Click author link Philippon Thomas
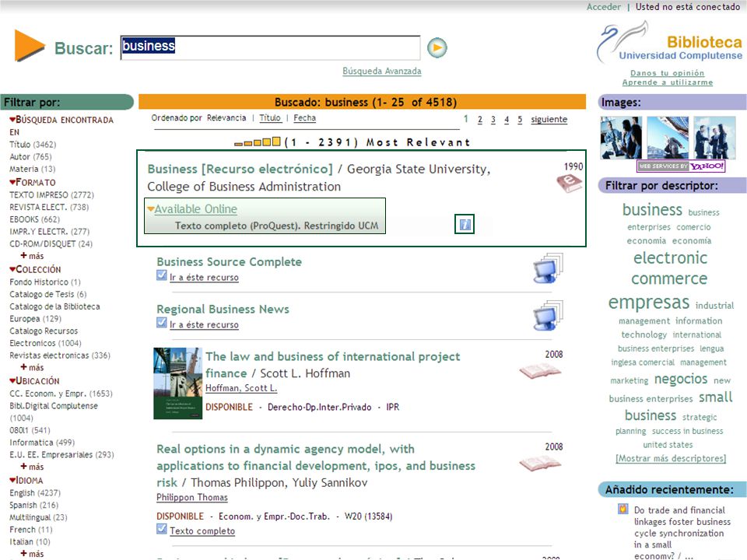747x560 pixels. point(192,497)
